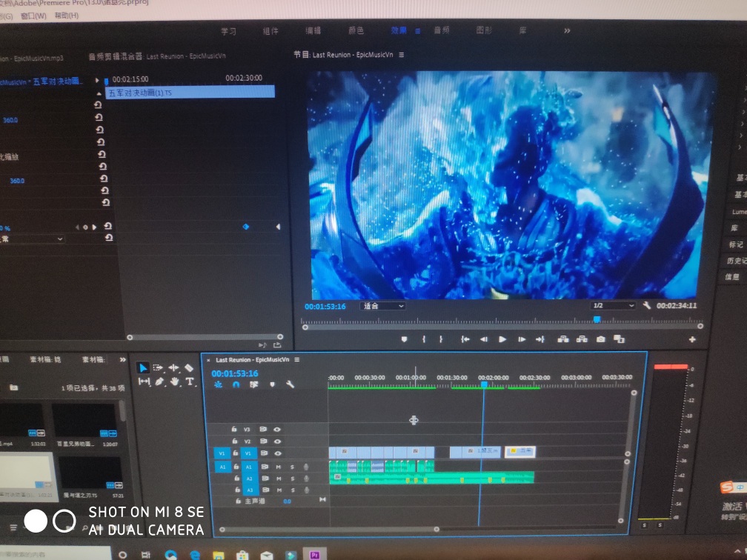
Task: Add a marker in the timeline header
Action: point(272,384)
